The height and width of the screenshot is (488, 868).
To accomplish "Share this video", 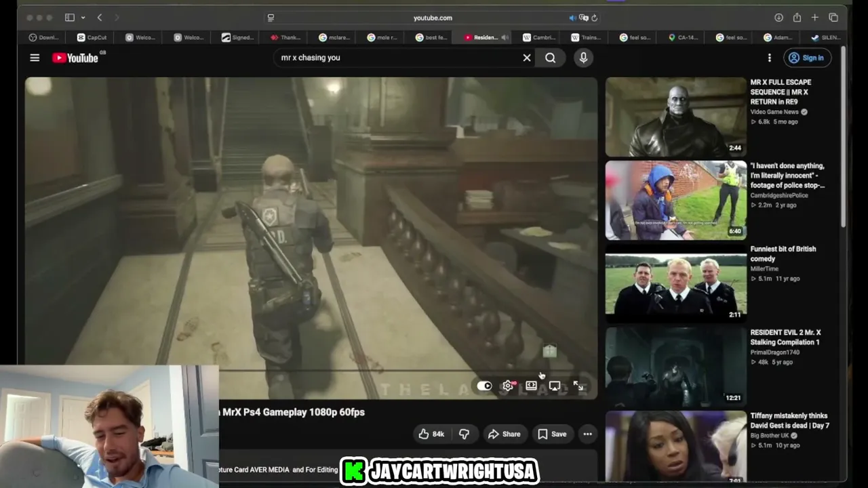I will click(x=505, y=434).
